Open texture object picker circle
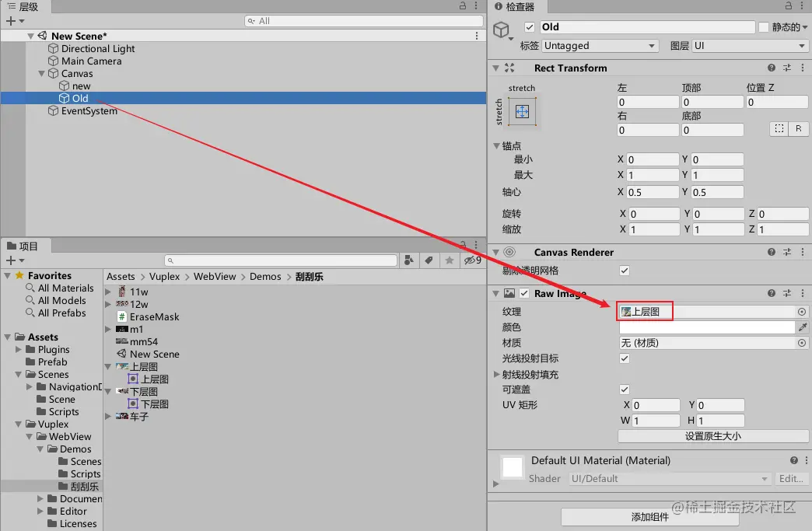This screenshot has height=531, width=812. [802, 312]
